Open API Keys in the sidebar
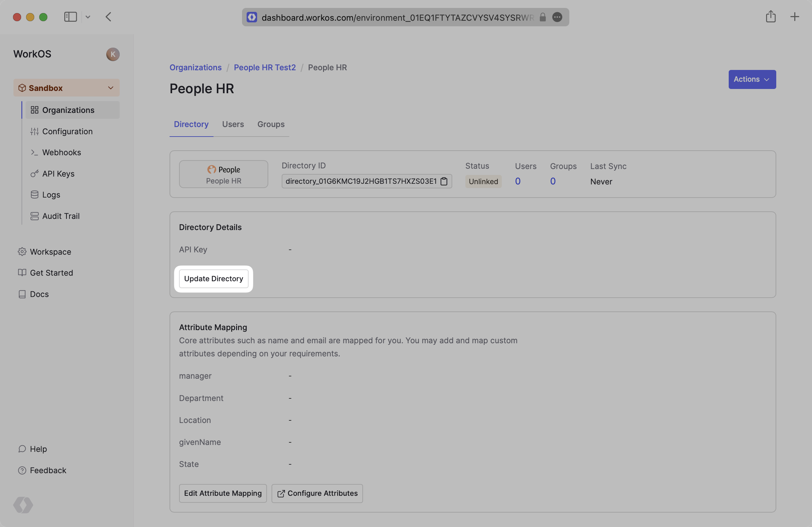 [58, 174]
